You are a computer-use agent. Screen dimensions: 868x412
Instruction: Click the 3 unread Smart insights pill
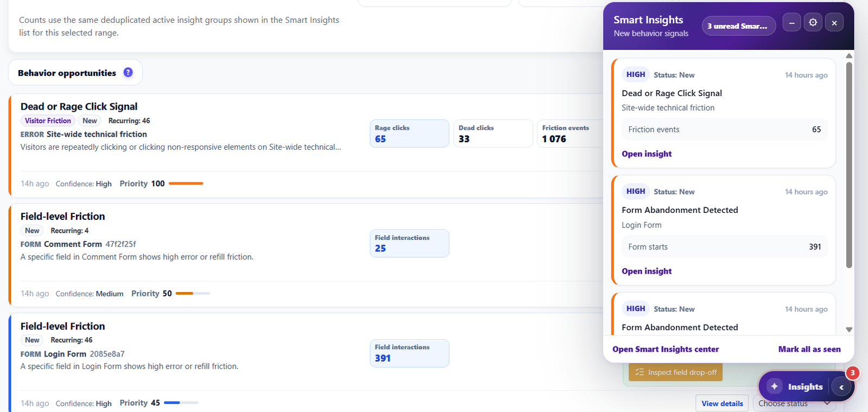coord(738,26)
